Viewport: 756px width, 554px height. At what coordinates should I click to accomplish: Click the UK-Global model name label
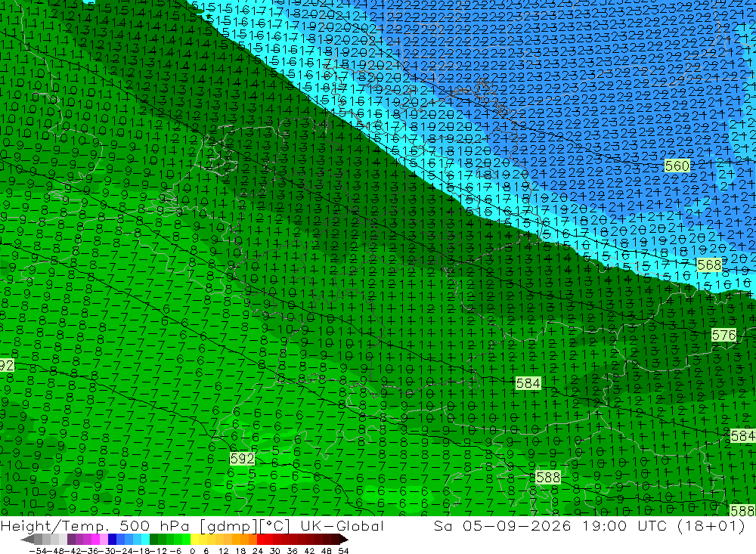click(342, 525)
